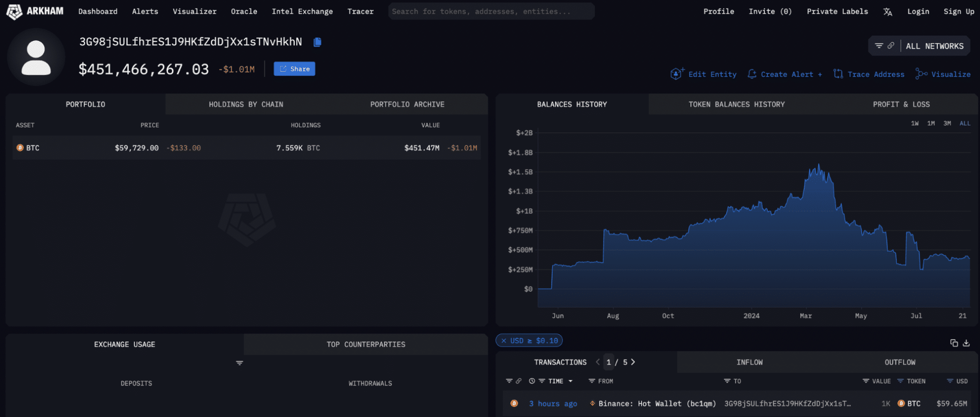Viewport: 980px width, 417px height.
Task: Download transactions with the download icon
Action: 966,343
